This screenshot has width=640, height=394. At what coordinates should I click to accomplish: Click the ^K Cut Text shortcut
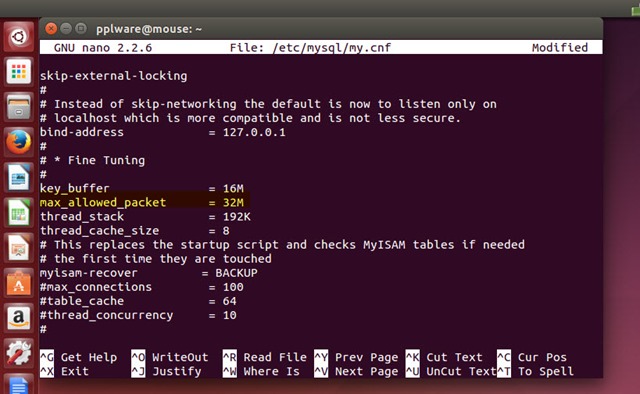(x=444, y=357)
